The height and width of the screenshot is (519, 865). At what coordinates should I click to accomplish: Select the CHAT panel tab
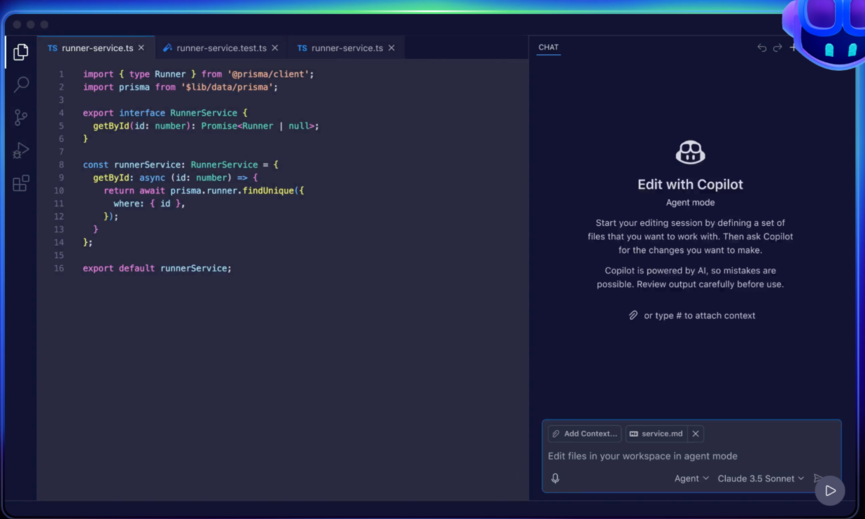[x=548, y=47]
